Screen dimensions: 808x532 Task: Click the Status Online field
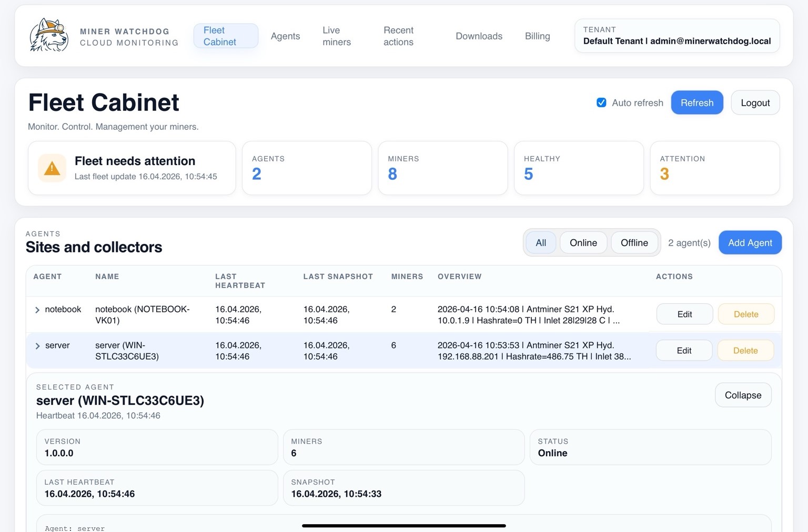(650, 447)
